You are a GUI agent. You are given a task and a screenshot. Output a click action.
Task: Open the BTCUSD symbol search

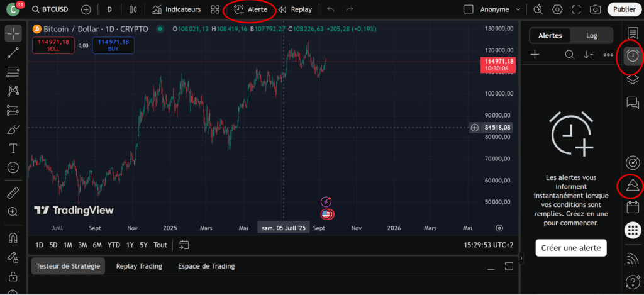tap(50, 9)
